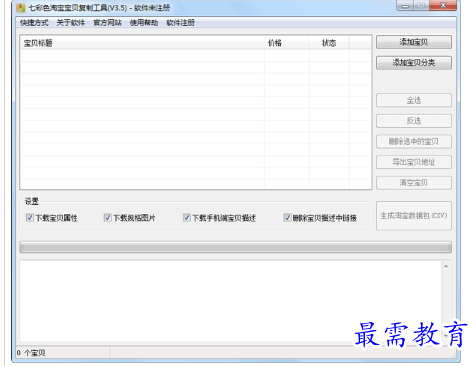Open the 关于软件 menu
The image size is (476, 366).
pyautogui.click(x=71, y=23)
